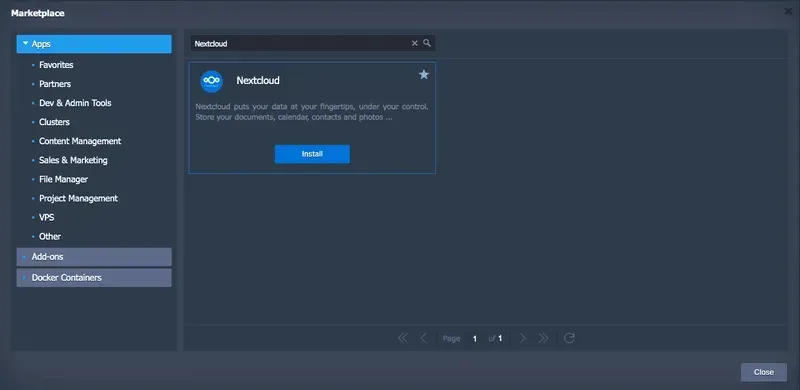Click the Close button
Image resolution: width=800 pixels, height=390 pixels.
[764, 372]
